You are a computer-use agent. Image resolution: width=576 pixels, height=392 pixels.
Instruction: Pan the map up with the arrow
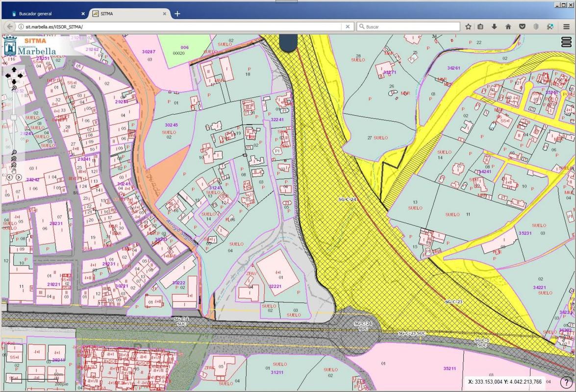[14, 70]
